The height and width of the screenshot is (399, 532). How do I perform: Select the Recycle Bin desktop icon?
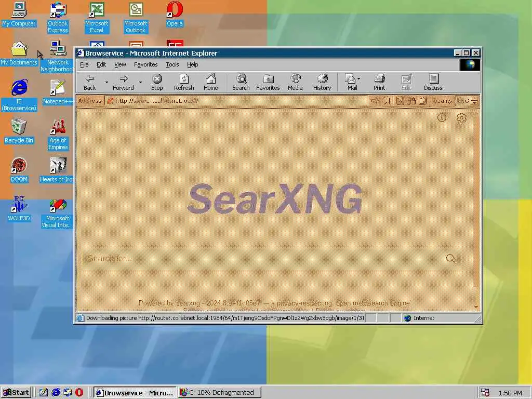pos(19,131)
